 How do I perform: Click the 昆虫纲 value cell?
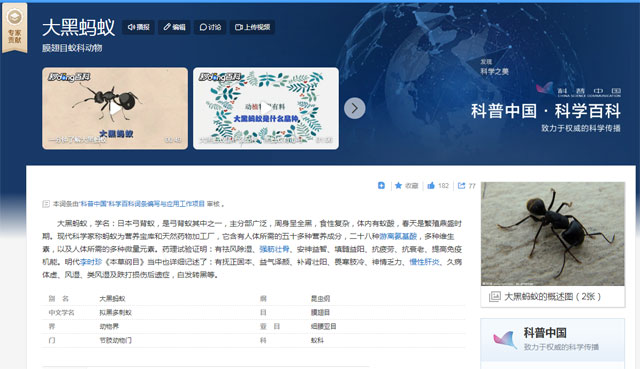[x=320, y=299]
